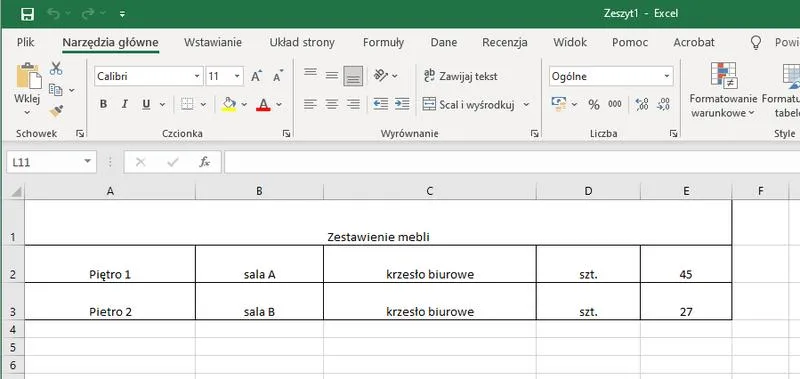Viewport: 800px width, 379px height.
Task: Increase font size with large A icon
Action: click(257, 77)
